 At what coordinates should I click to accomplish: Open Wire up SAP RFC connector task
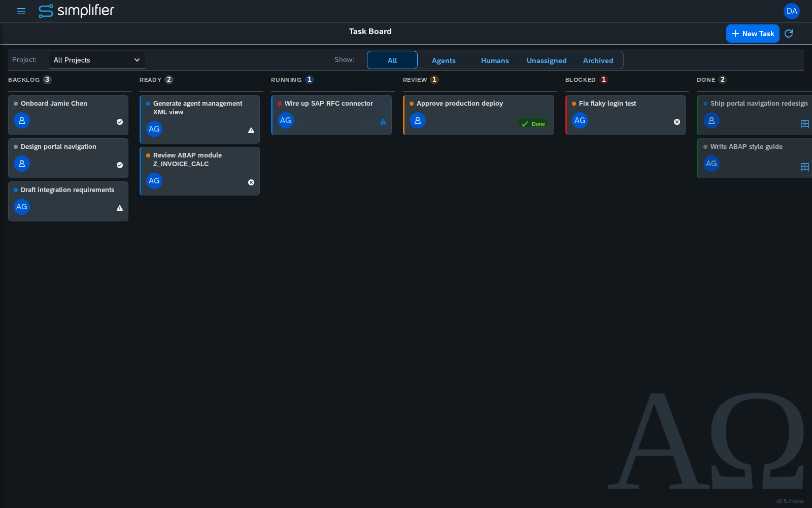(x=331, y=115)
